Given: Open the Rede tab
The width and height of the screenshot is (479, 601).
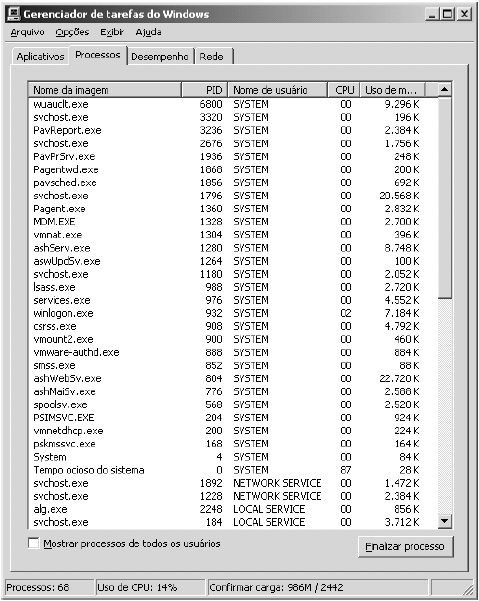Looking at the screenshot, I should click(213, 57).
